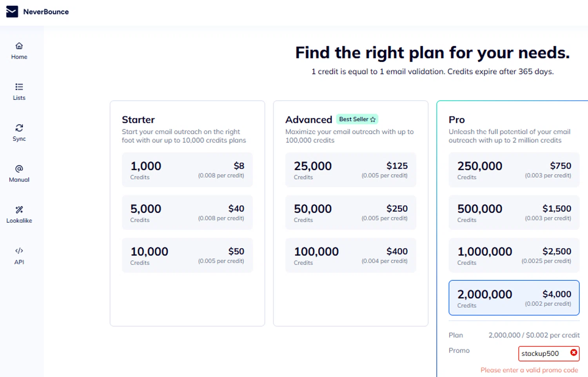Click the Lookalike label in sidebar
Screen dimensions: 588x377
[19, 221]
